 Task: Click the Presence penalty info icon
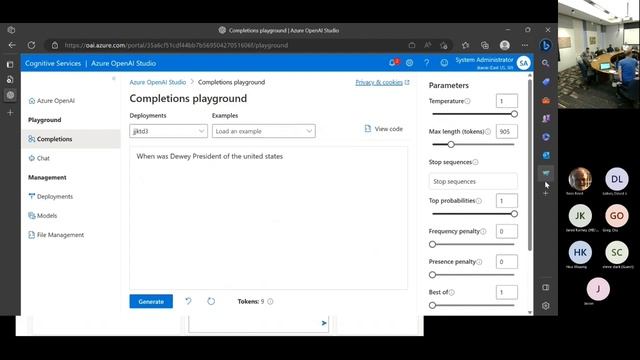pos(479,262)
